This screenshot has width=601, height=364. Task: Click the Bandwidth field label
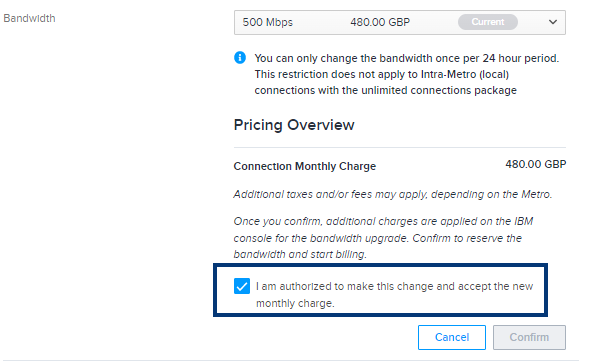coord(29,18)
